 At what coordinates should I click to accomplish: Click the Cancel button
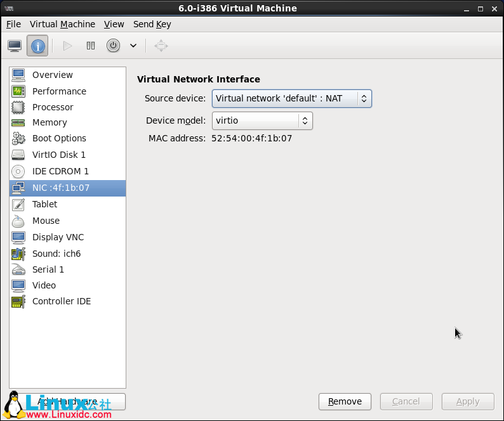click(406, 402)
